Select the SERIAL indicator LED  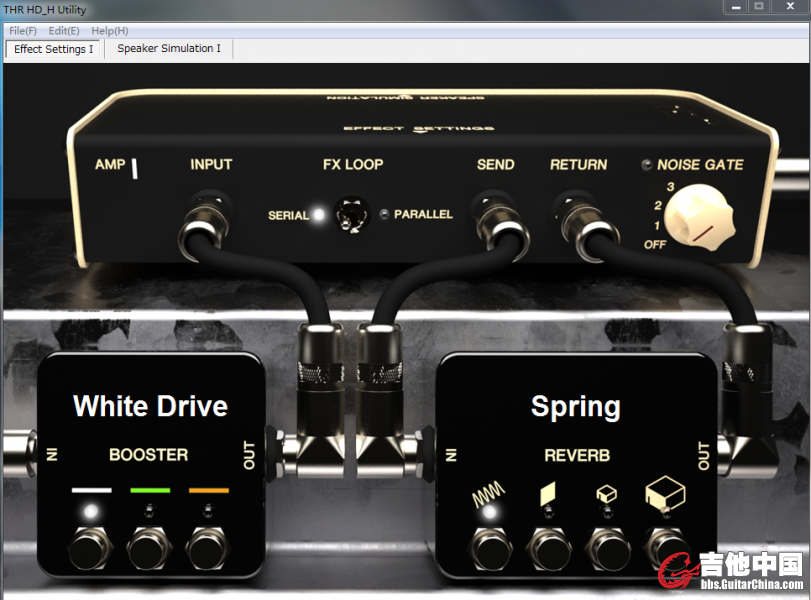(319, 214)
